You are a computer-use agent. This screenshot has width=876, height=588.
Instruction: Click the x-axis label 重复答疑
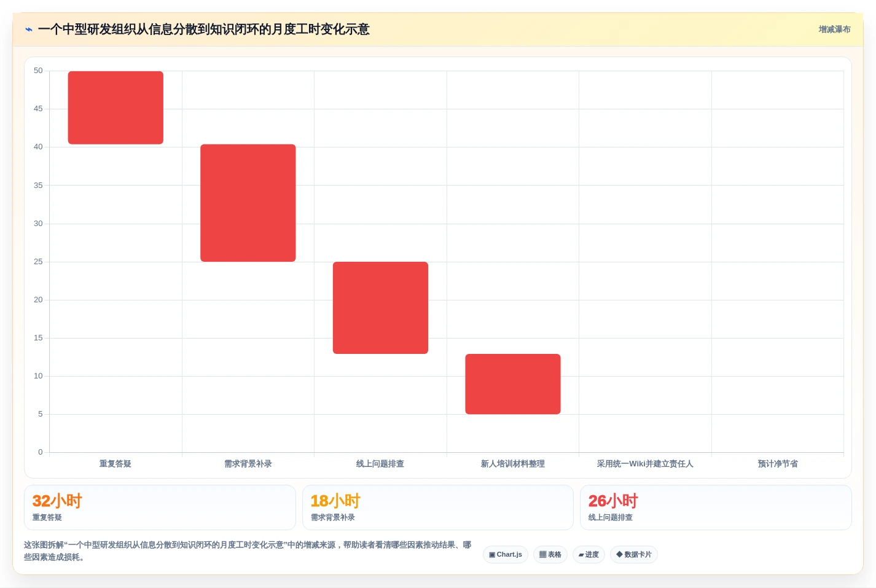(x=115, y=464)
